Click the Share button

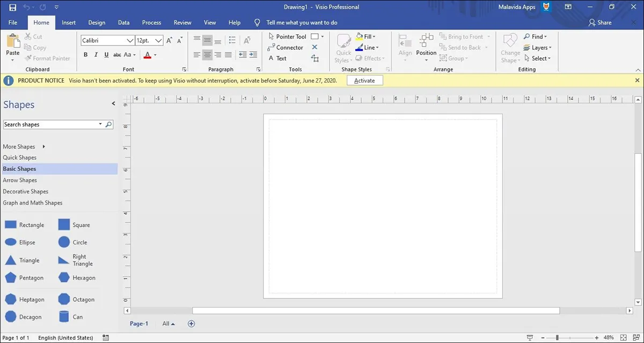(599, 23)
